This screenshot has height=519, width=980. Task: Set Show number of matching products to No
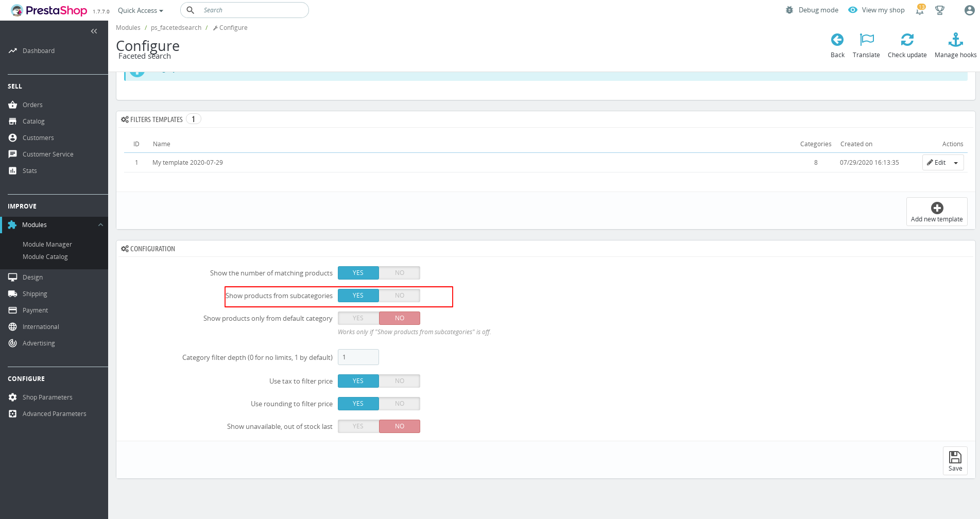pos(400,273)
